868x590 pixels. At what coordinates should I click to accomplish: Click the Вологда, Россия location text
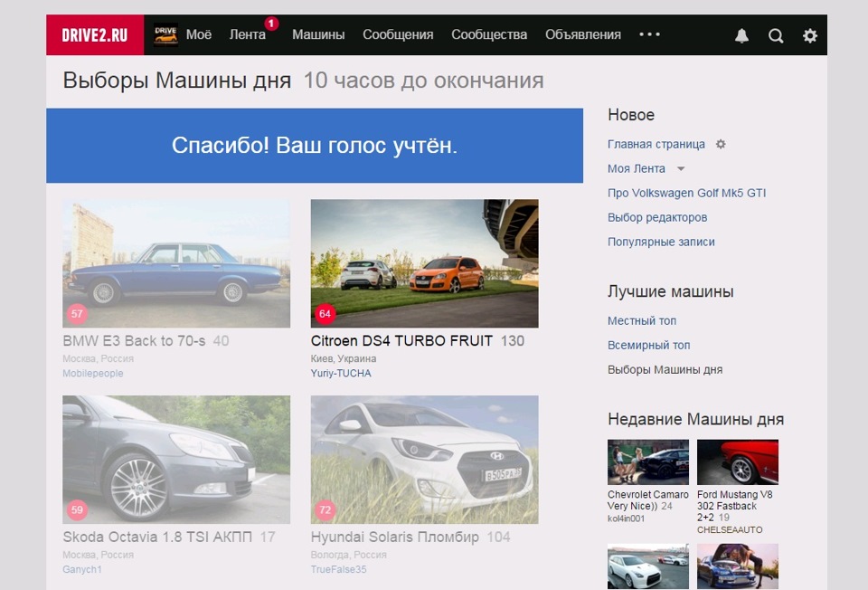pos(349,555)
